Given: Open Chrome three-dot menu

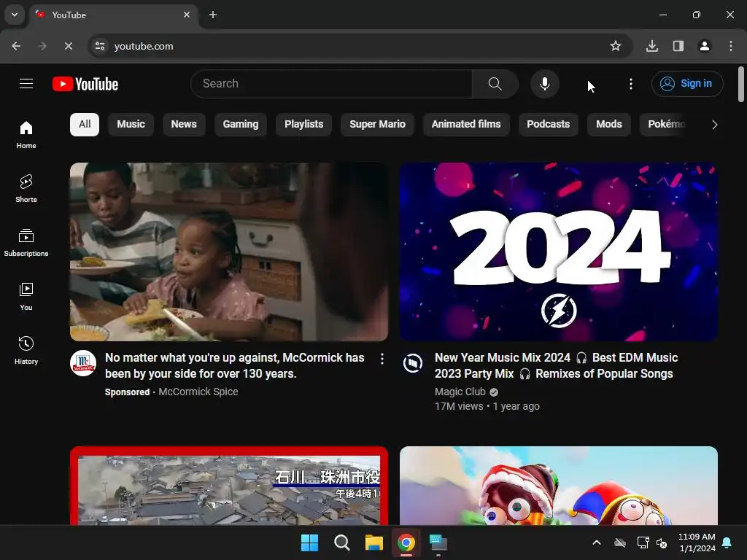Looking at the screenshot, I should pos(731,46).
